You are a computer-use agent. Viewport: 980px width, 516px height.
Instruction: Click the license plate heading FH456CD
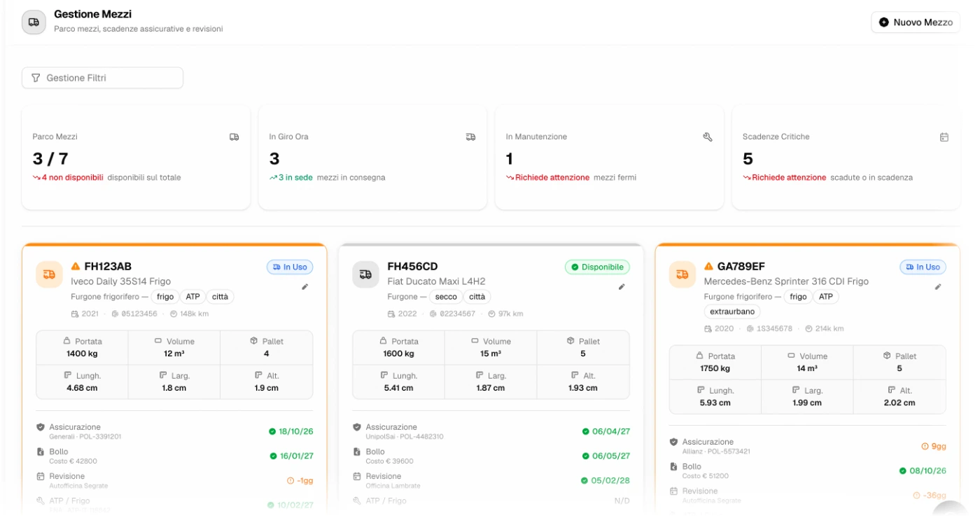[412, 266]
